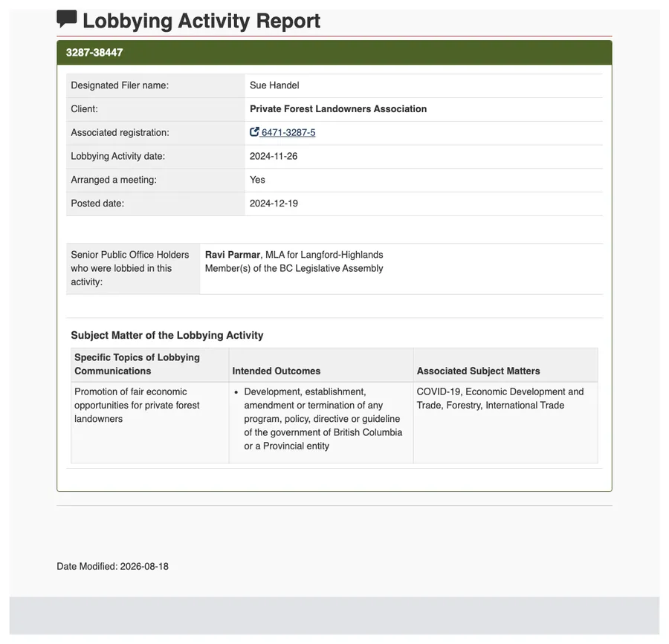The image size is (669, 644).
Task: Click the speech bubble icon beside the title
Action: pyautogui.click(x=67, y=19)
